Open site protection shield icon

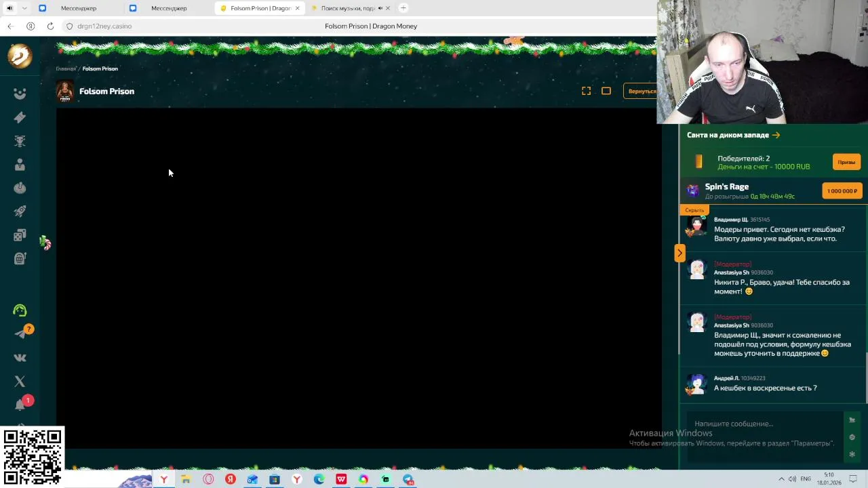coord(69,26)
